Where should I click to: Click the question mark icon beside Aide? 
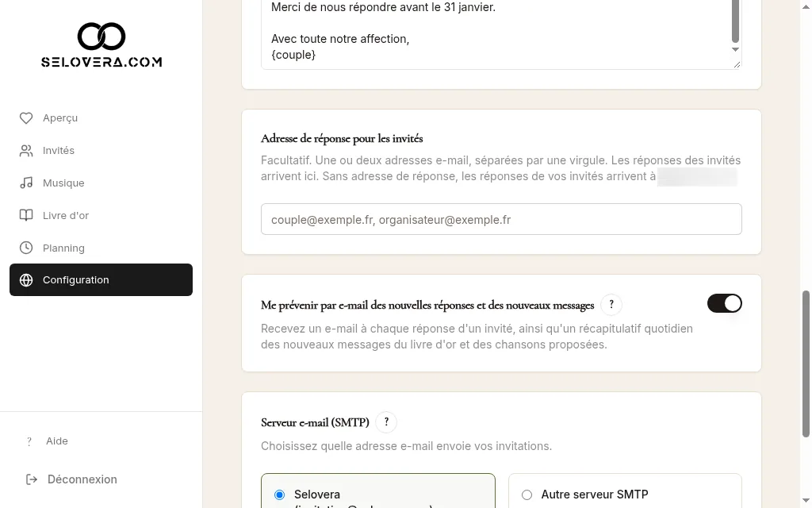29,441
